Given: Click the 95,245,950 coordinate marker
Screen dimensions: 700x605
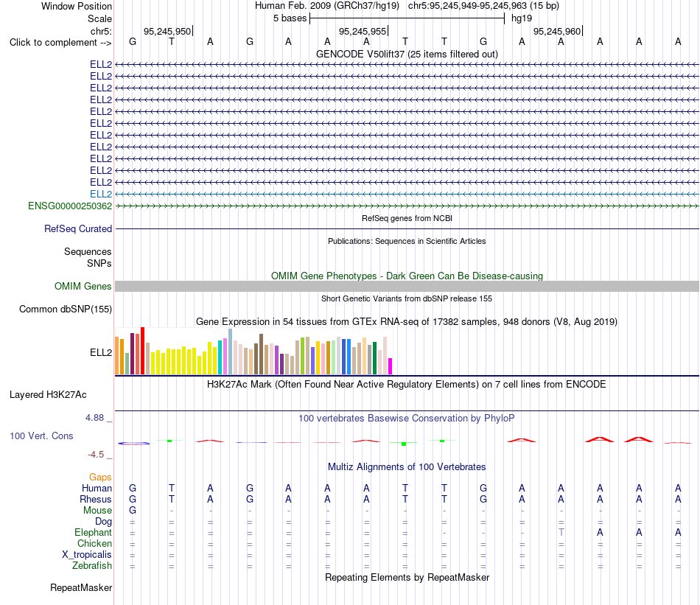Looking at the screenshot, I should pyautogui.click(x=167, y=31).
